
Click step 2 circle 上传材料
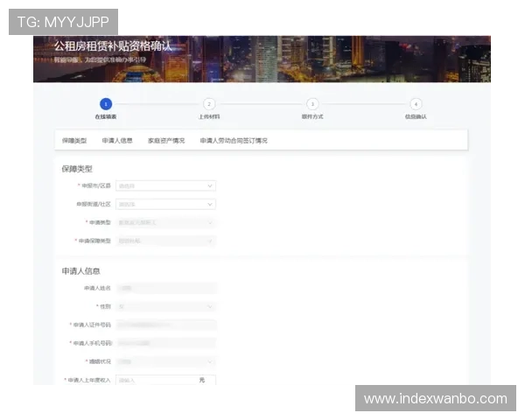(209, 104)
